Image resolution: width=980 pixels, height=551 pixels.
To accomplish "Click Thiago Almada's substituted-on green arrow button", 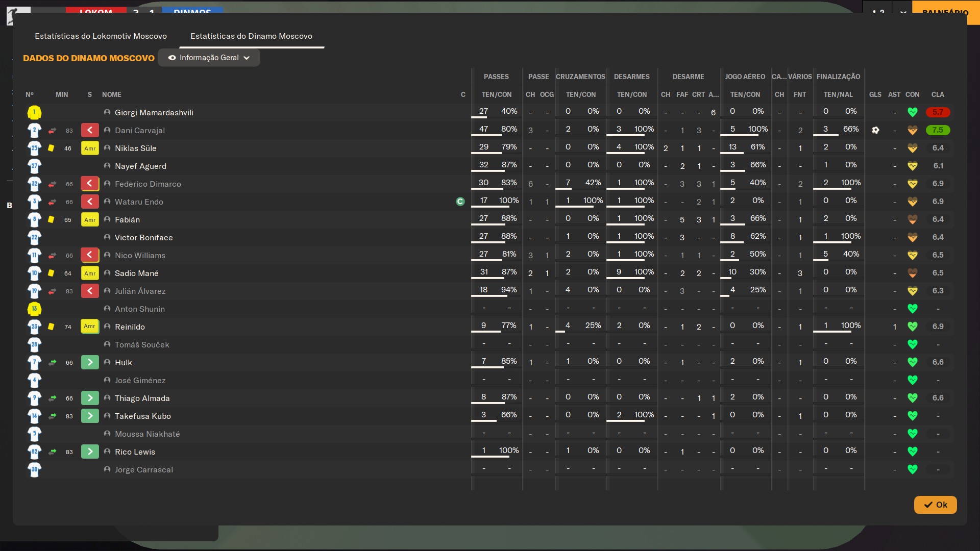I will coord(90,398).
